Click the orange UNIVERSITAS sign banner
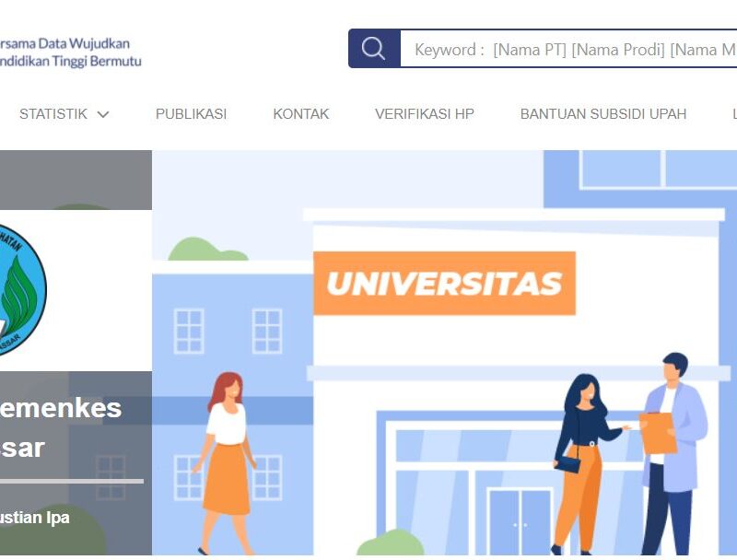 pyautogui.click(x=444, y=284)
